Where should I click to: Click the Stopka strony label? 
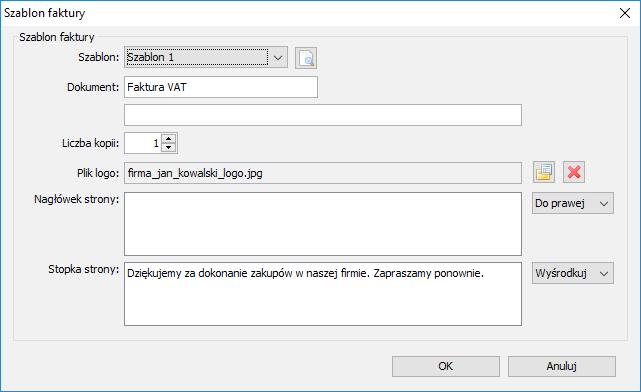click(83, 269)
